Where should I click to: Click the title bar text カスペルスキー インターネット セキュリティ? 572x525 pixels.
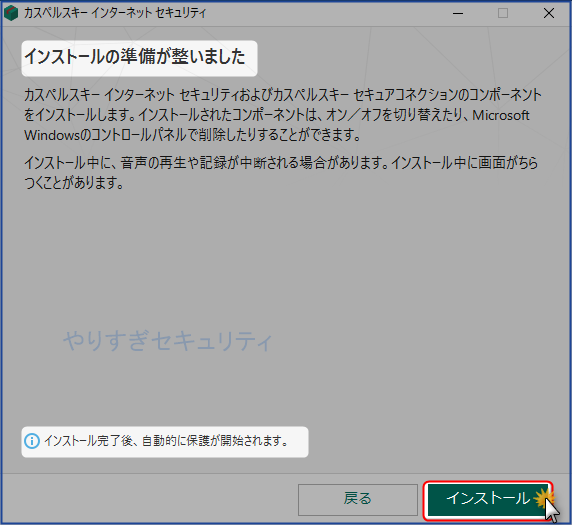pos(115,13)
